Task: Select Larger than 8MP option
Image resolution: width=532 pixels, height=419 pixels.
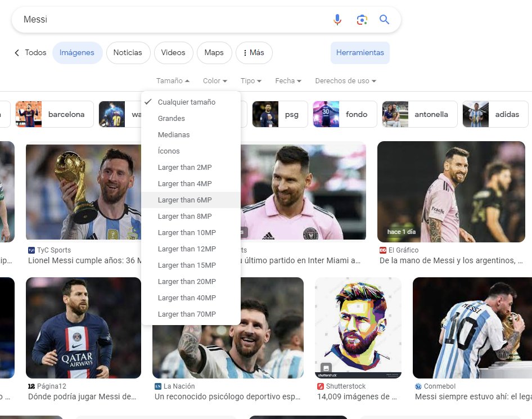Action: (191, 216)
